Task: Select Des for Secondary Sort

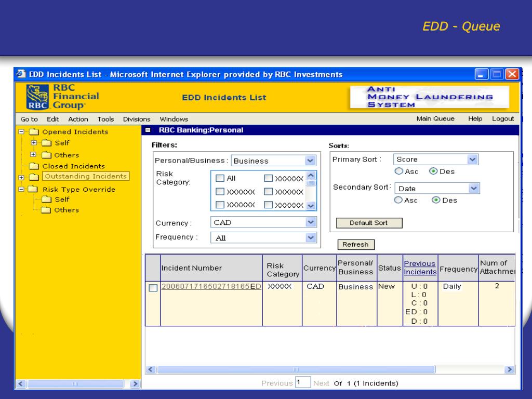Action: (x=436, y=200)
